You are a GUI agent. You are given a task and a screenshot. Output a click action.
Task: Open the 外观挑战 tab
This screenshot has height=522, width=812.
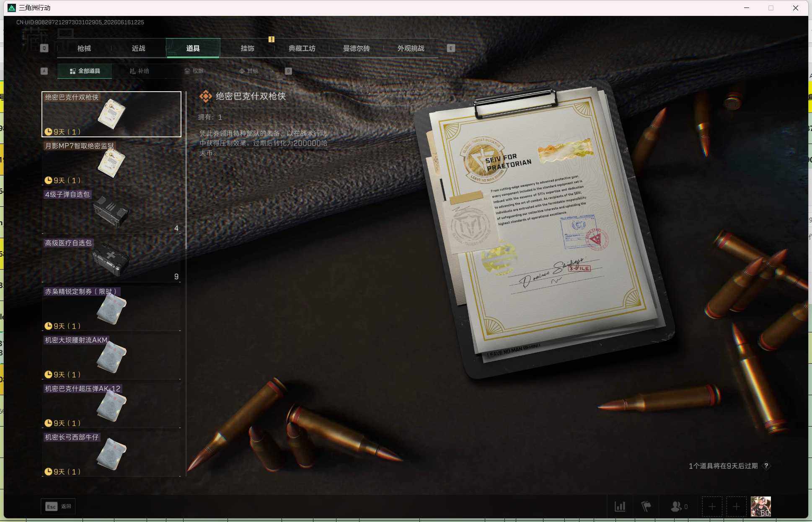(411, 48)
